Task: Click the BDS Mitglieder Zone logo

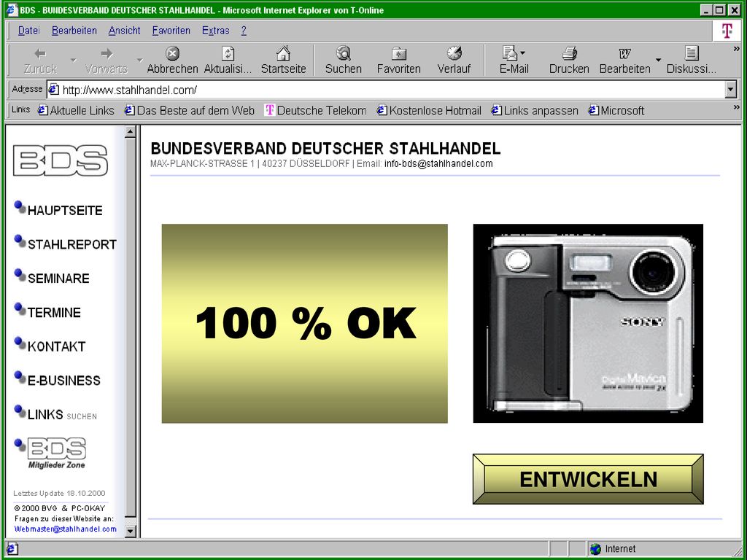Action: 56,453
